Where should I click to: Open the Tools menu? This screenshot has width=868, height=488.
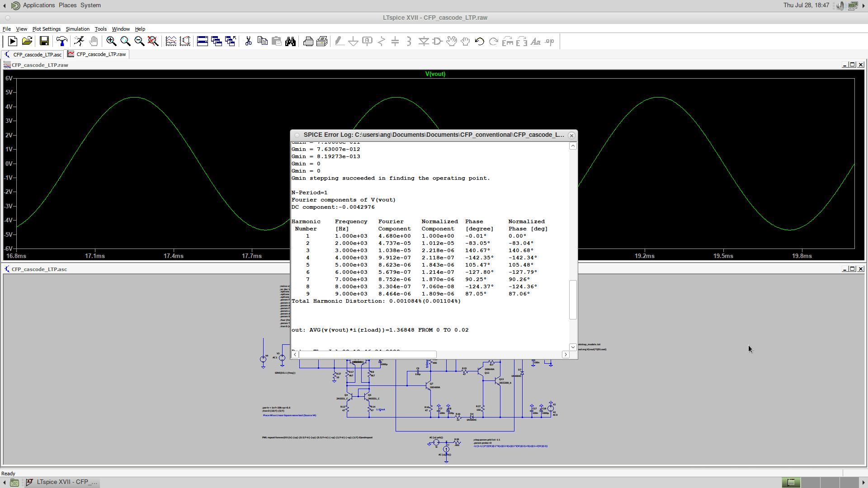coord(101,29)
